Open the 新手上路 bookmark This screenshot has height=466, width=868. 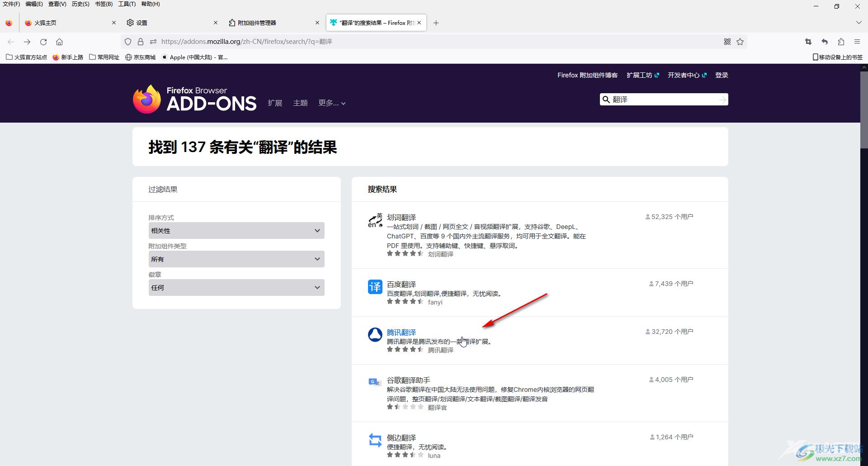pos(68,57)
